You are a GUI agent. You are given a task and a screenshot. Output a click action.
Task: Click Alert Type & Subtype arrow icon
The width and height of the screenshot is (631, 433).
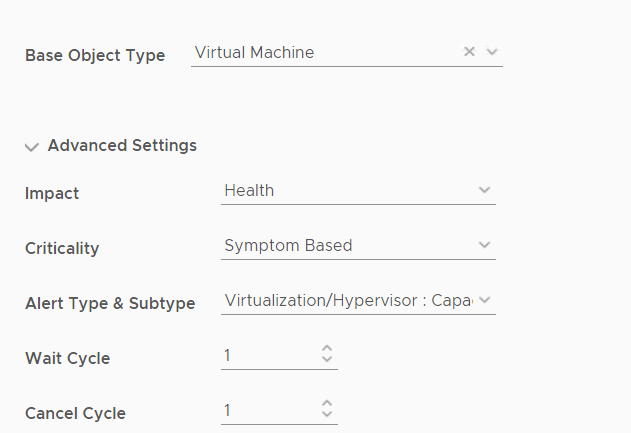tap(484, 300)
